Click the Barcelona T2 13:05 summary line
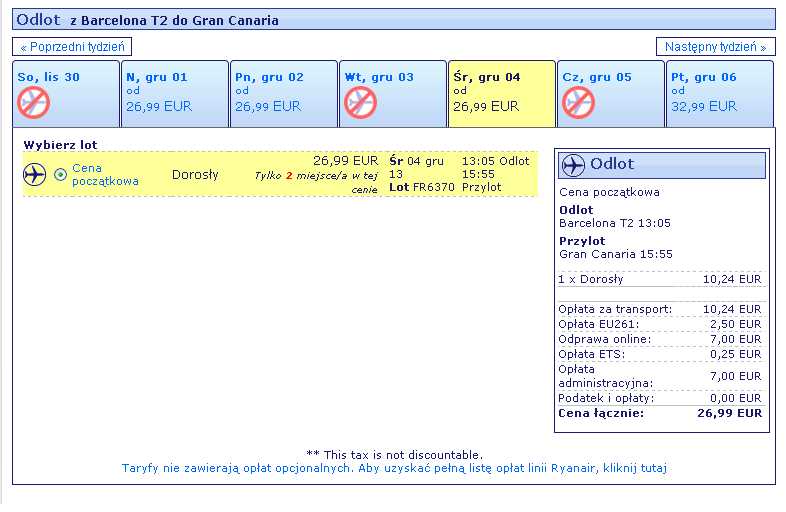This screenshot has width=786, height=512. coord(615,223)
